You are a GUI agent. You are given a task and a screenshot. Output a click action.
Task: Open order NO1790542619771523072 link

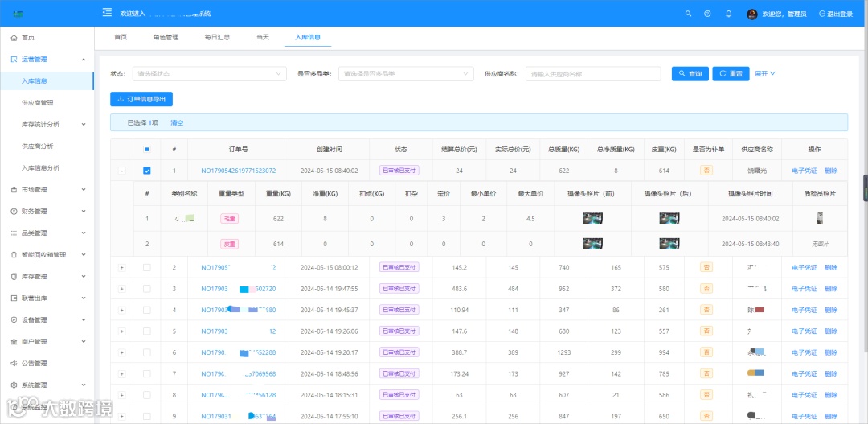(x=239, y=171)
